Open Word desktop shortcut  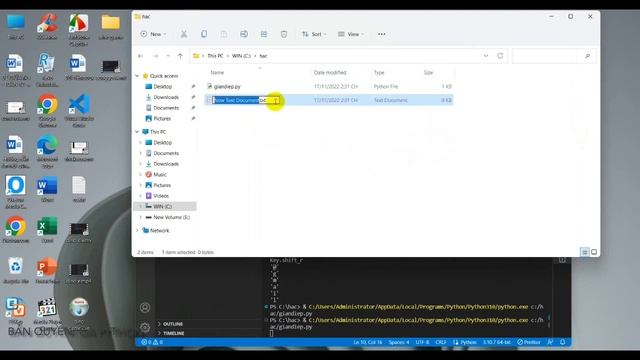[47, 189]
